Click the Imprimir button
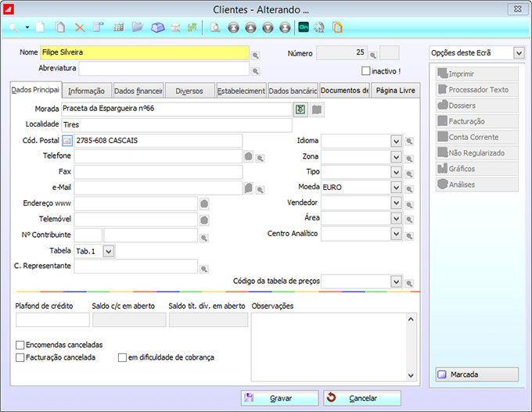This screenshot has height=412, width=532. tap(477, 73)
